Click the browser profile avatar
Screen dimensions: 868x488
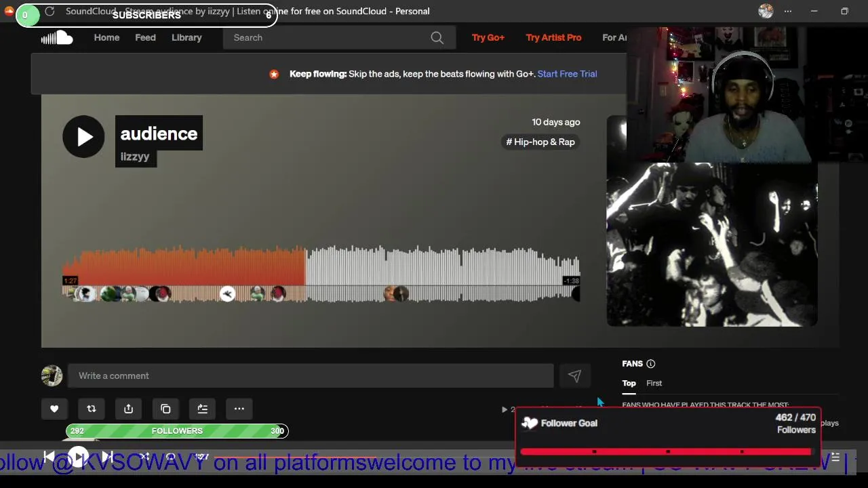coord(766,12)
